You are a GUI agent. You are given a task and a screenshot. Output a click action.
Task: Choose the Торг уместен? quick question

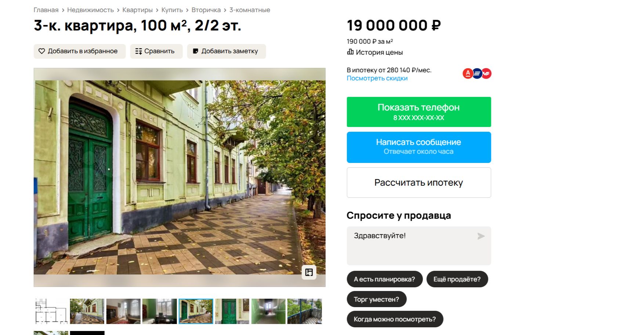(x=377, y=299)
